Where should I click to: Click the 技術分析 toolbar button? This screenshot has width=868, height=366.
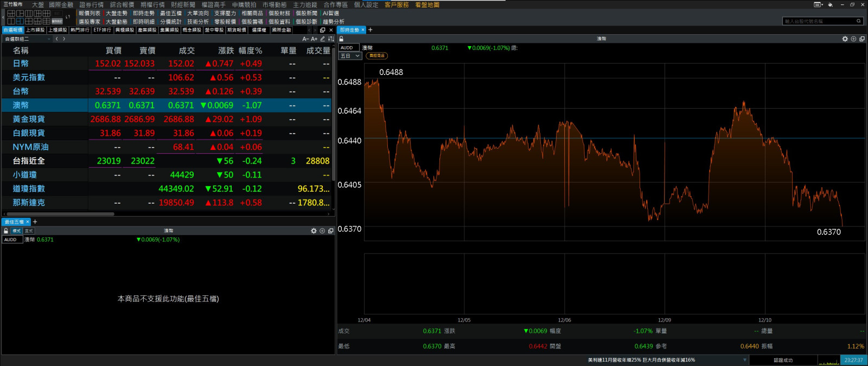point(198,22)
